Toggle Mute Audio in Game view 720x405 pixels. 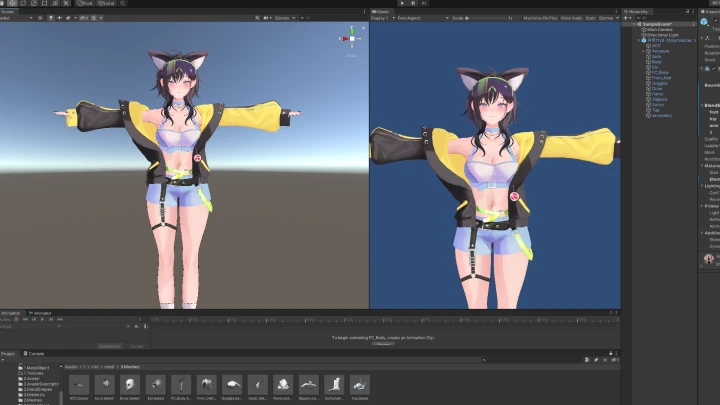572,18
